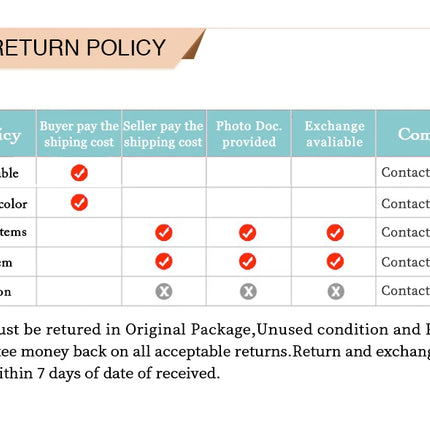Click the Exchange available checkmark in the items row

pos(335,232)
